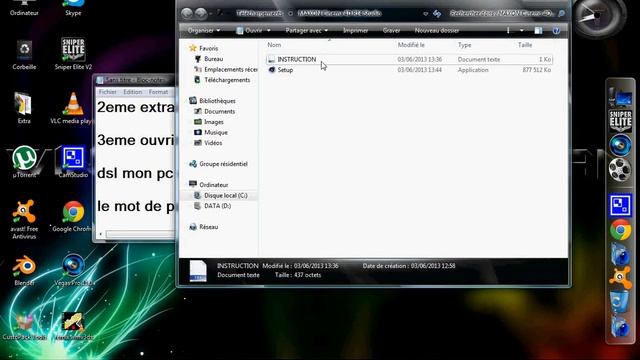
Task: Click the Chrome icon in the side dock
Action: (x=620, y=230)
